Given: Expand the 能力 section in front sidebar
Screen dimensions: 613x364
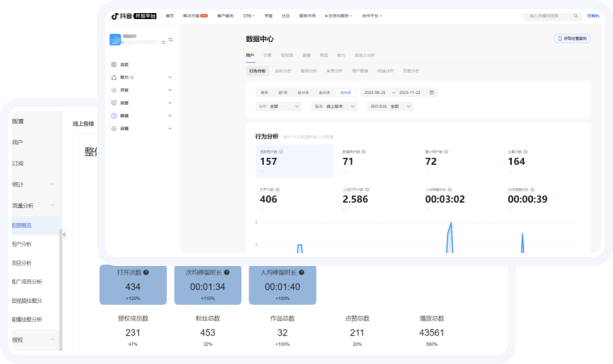Looking at the screenshot, I should click(170, 77).
